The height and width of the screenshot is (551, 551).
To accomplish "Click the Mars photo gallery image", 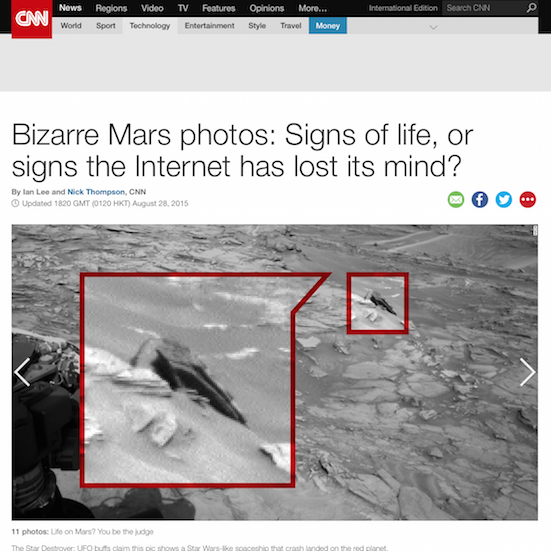I will [274, 372].
